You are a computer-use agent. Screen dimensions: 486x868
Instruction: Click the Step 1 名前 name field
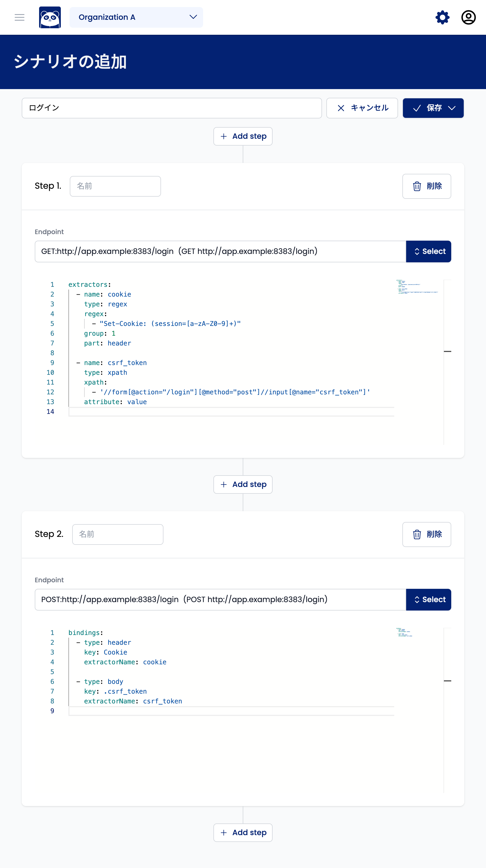[x=115, y=186]
